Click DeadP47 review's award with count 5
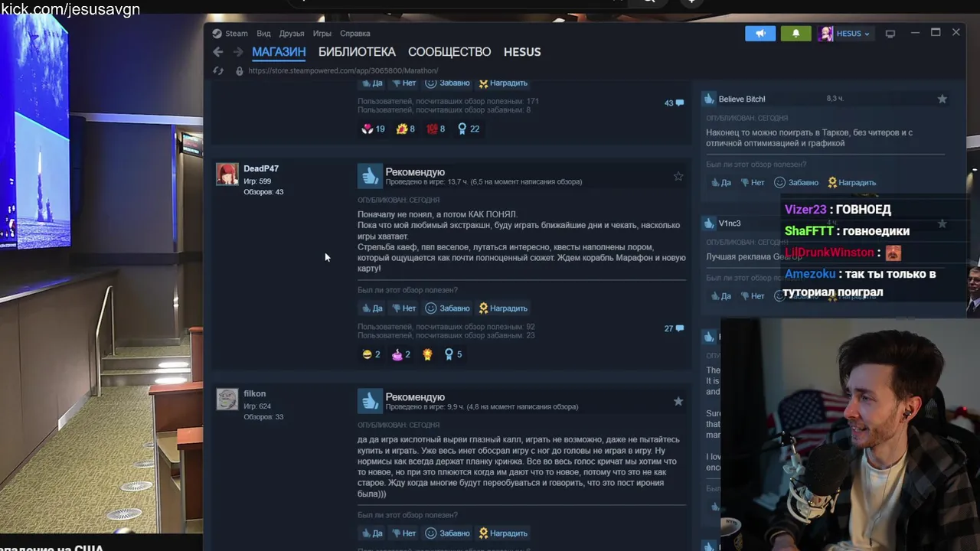 pos(453,354)
